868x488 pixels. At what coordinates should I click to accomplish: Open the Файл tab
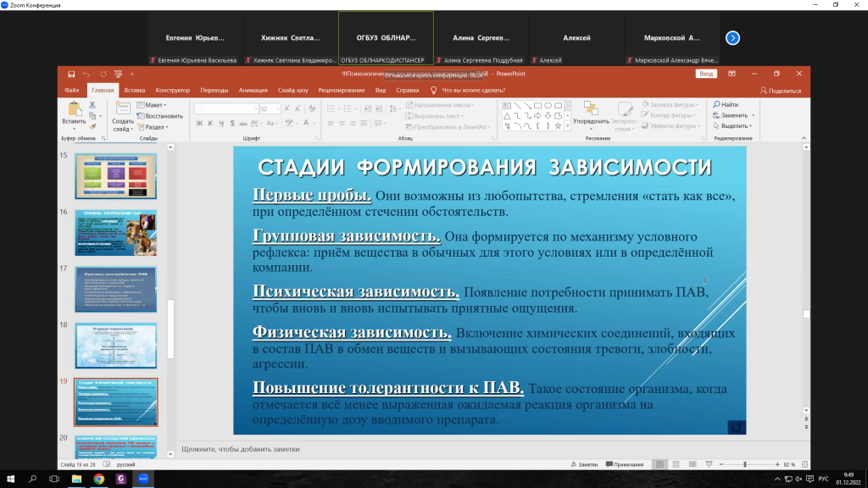coord(71,90)
